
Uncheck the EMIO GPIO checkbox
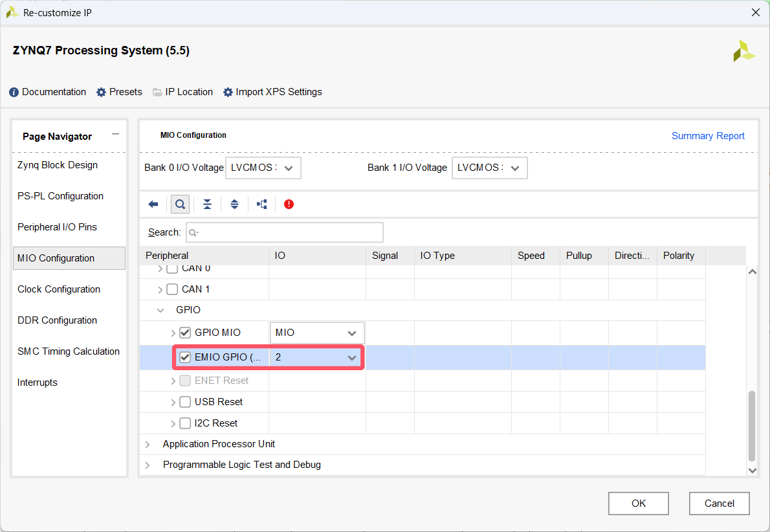(185, 357)
